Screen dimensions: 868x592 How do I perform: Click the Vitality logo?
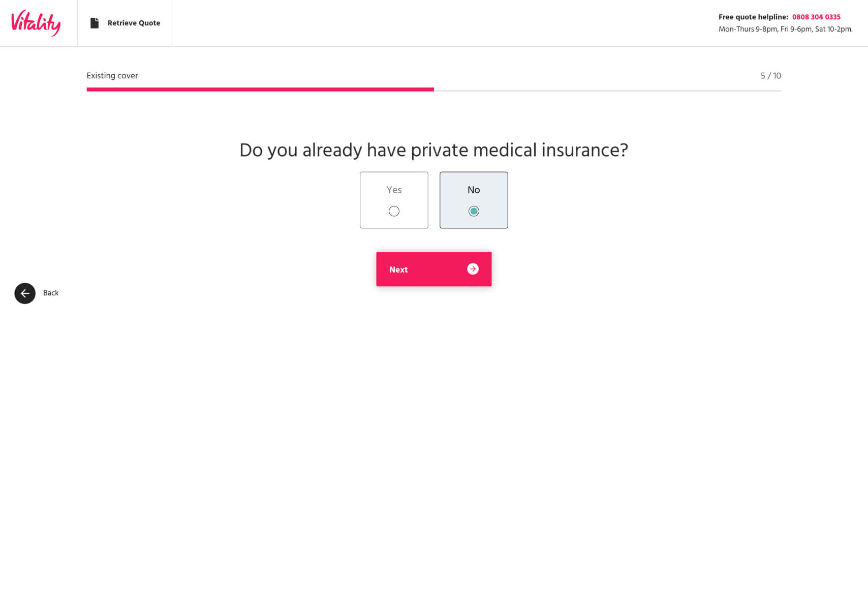(36, 23)
